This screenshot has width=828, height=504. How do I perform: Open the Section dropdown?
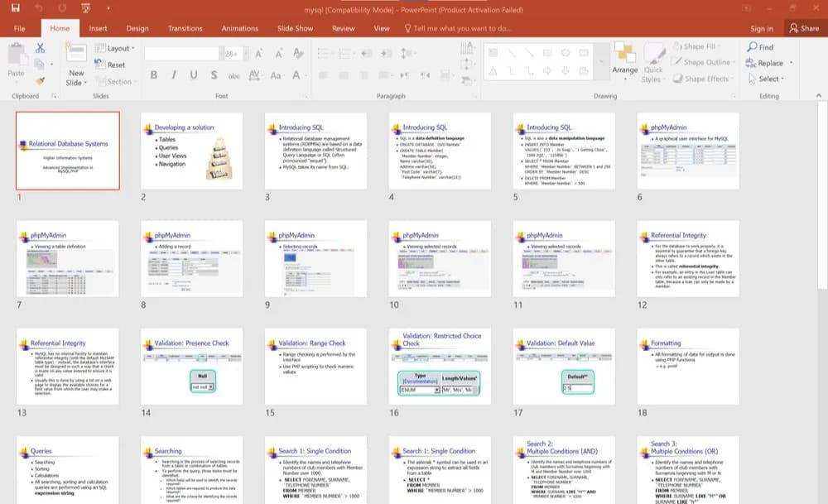click(x=116, y=81)
